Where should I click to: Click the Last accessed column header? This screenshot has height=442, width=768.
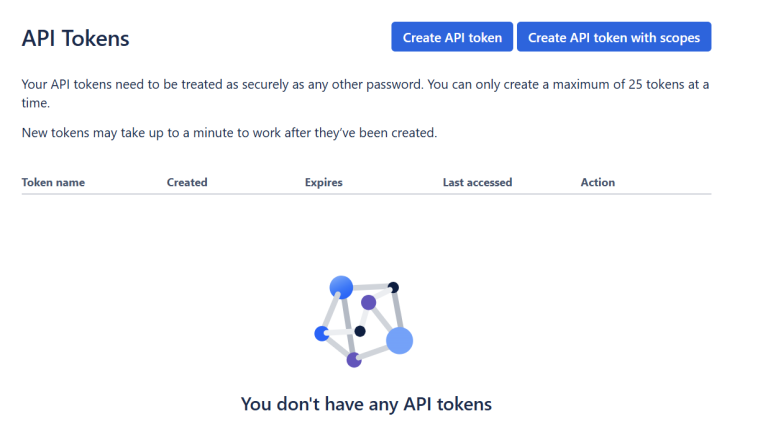coord(477,182)
